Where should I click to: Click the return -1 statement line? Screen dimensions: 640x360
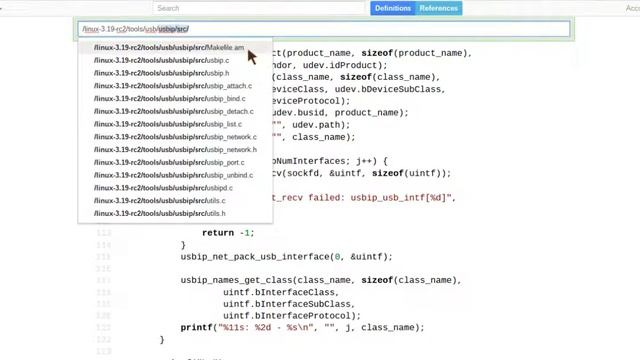(228, 233)
